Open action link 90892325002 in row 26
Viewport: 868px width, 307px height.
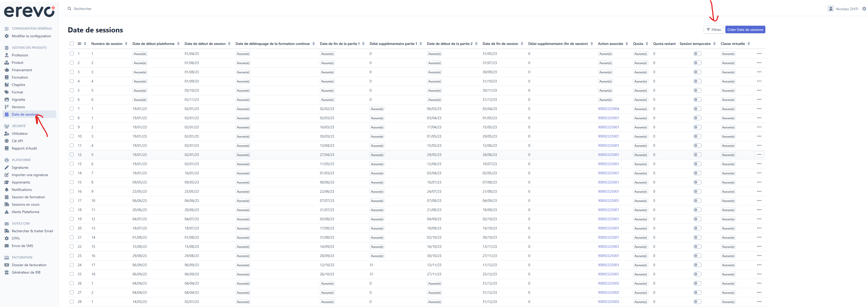tap(608, 283)
